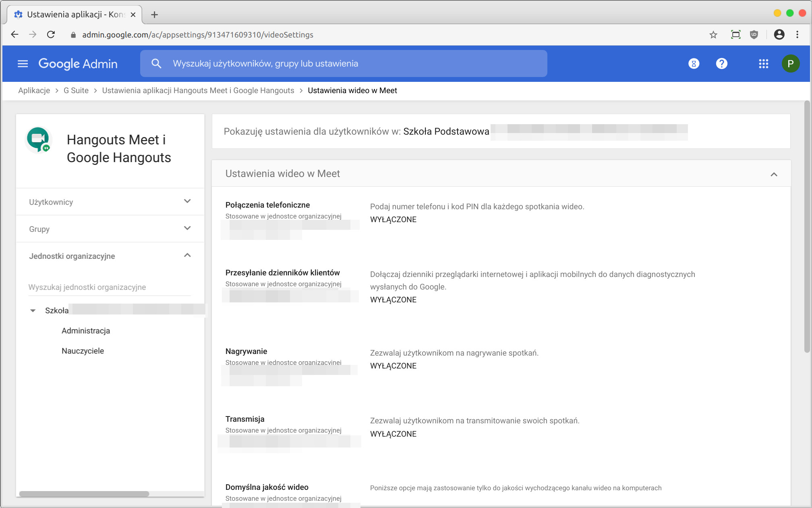Viewport: 812px width, 508px height.
Task: Open the Chrome three-dot menu
Action: [797, 35]
